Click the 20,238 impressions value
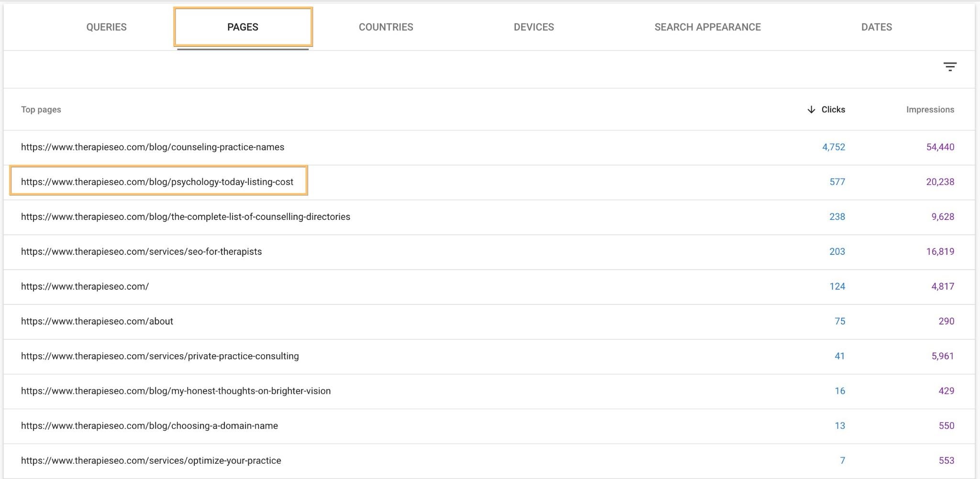This screenshot has height=479, width=980. (940, 182)
